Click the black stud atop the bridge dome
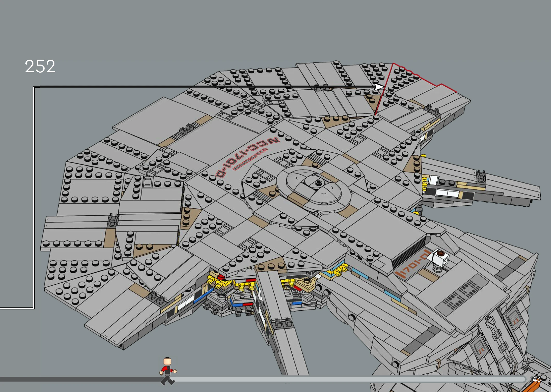The image size is (551, 392). click(319, 183)
